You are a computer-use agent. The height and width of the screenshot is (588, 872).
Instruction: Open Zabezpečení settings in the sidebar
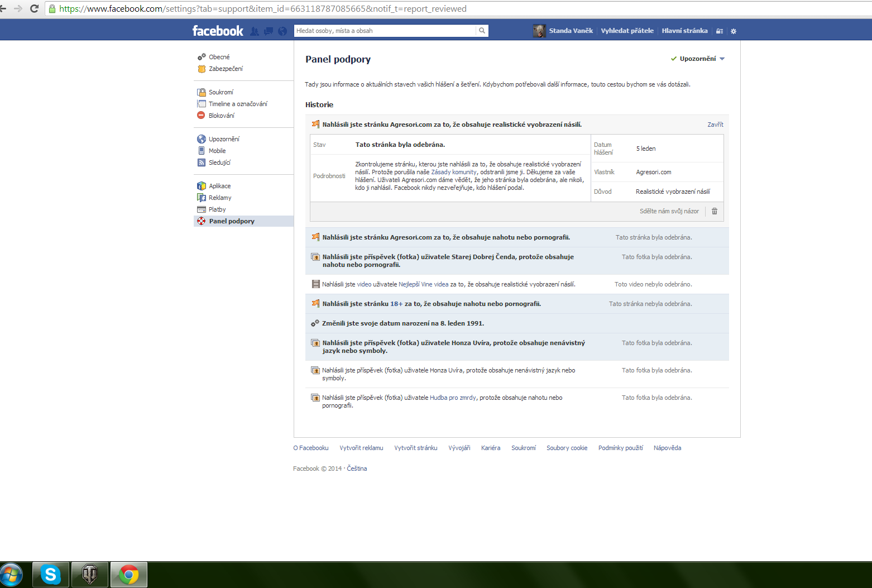click(226, 69)
